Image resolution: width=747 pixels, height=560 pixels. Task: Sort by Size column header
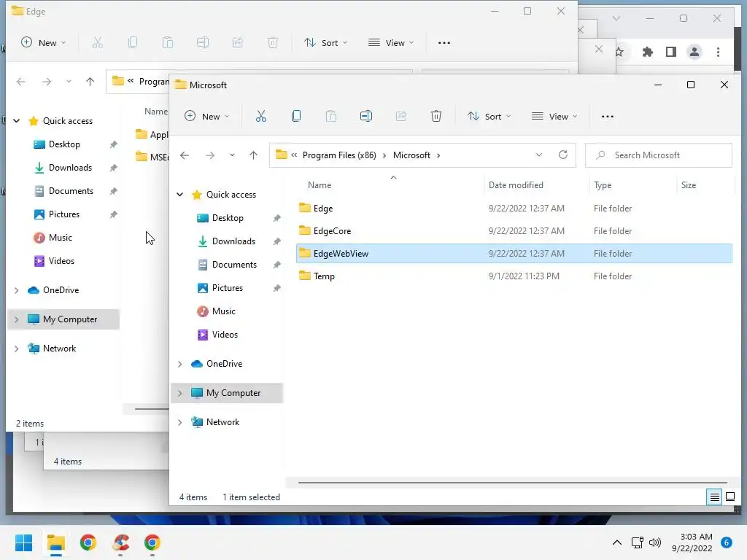(x=688, y=185)
